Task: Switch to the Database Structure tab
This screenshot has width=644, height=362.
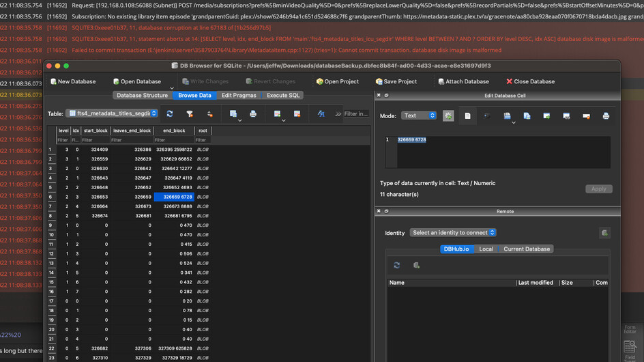Action: [142, 96]
